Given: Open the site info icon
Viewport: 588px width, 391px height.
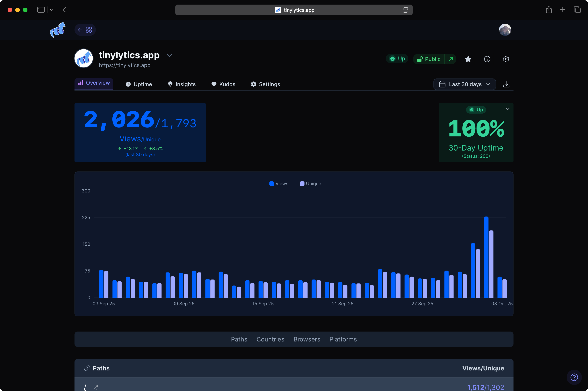Looking at the screenshot, I should click(x=487, y=59).
